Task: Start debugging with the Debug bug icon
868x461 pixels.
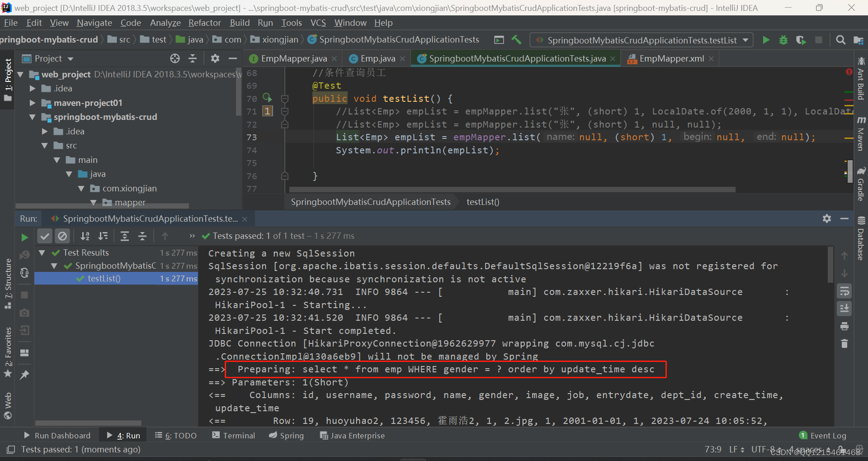Action: 783,40
